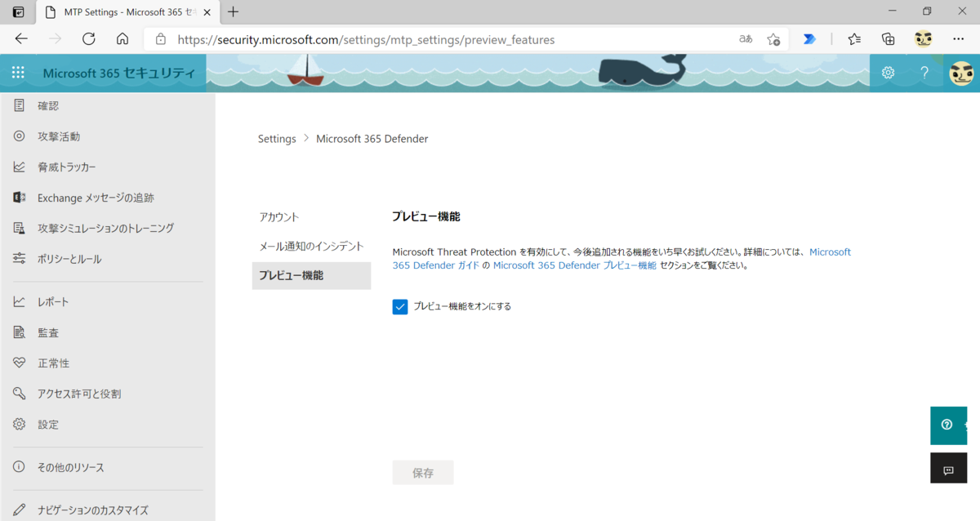The image size is (980, 521).
Task: Click the ナビゲーションのカスタマイズ pencil icon
Action: click(x=20, y=510)
